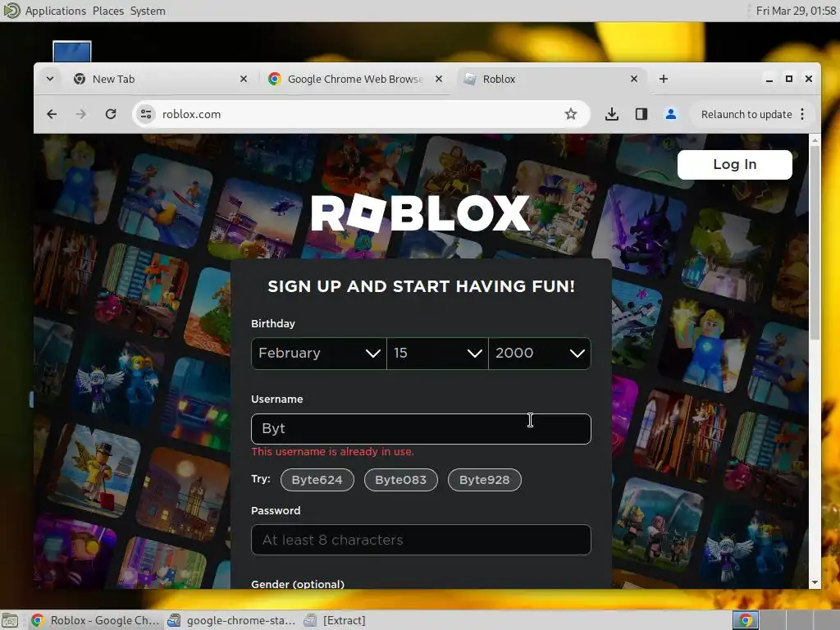Click the Username field containing Byt

(421, 428)
